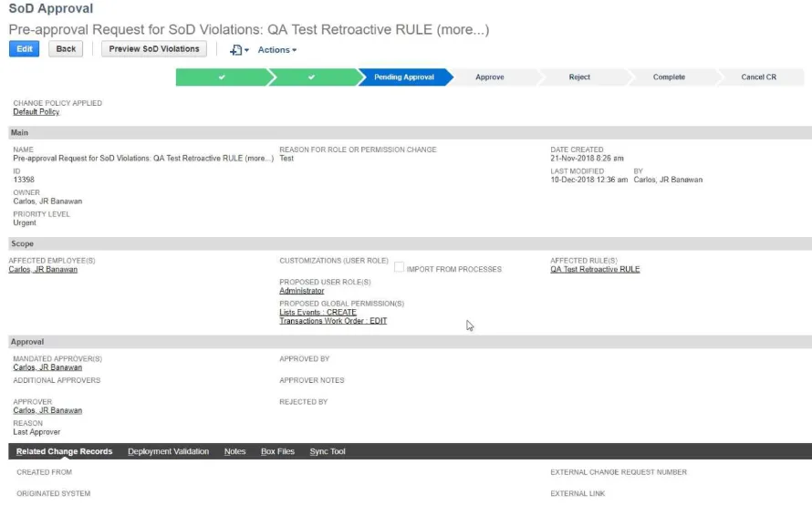Screen dimensions: 812x506
Task: Click the Approve status step
Action: click(x=490, y=77)
